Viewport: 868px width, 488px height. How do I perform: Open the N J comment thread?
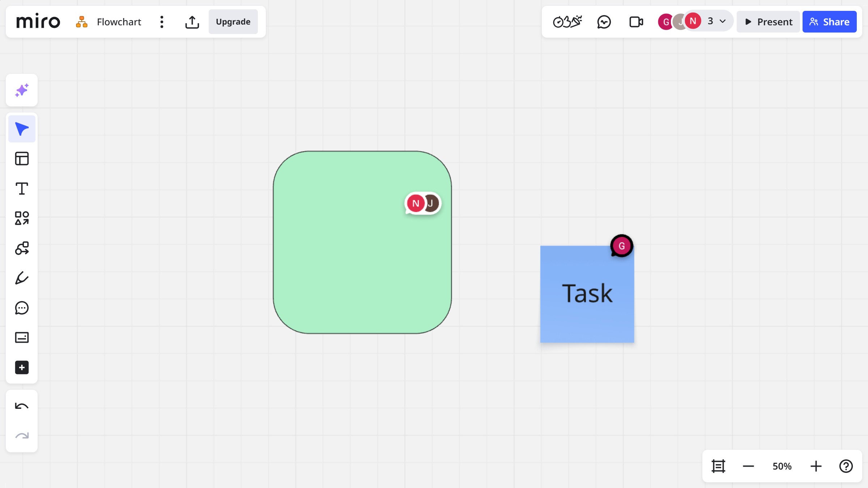pyautogui.click(x=423, y=203)
